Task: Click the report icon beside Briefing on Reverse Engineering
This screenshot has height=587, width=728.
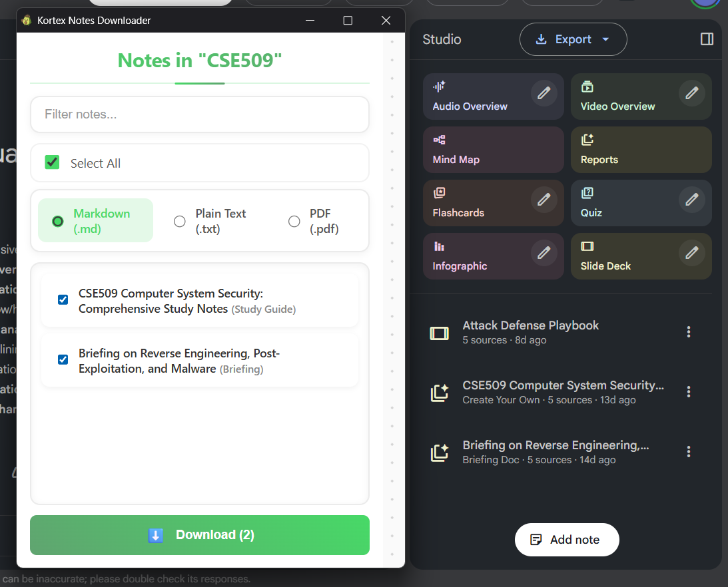Action: pos(439,453)
